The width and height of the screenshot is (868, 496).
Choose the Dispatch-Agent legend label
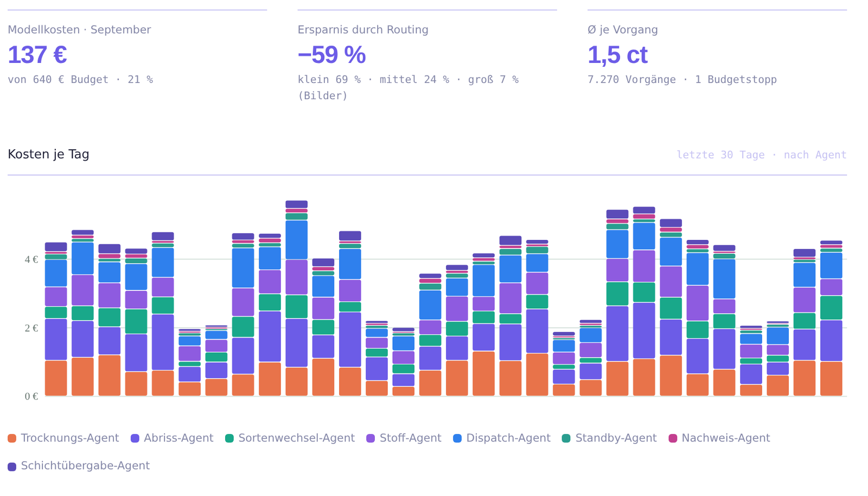[x=508, y=438]
